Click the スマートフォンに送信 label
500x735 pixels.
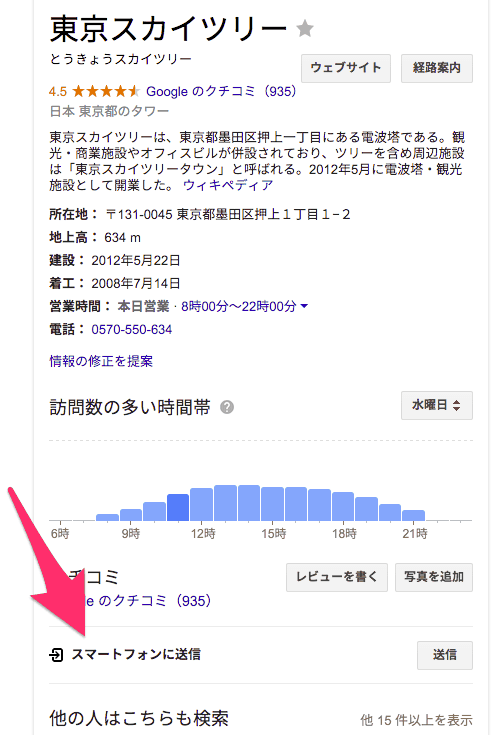[x=136, y=654]
